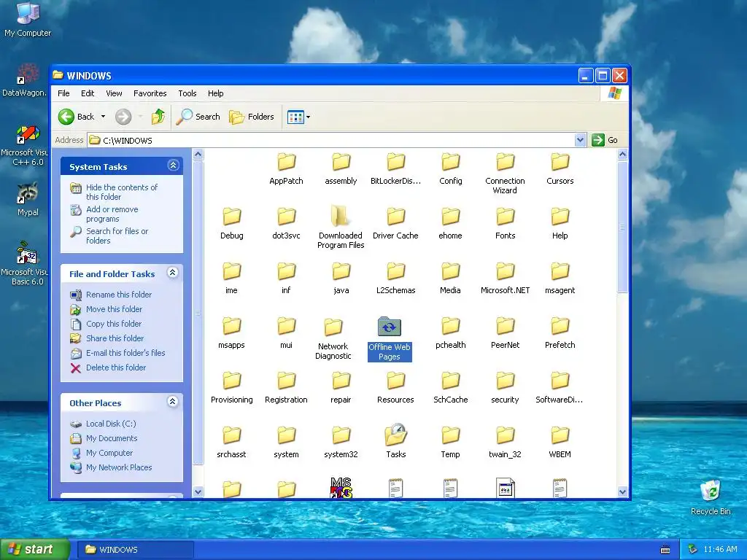
Task: Select the Cursors folder
Action: [x=560, y=168]
